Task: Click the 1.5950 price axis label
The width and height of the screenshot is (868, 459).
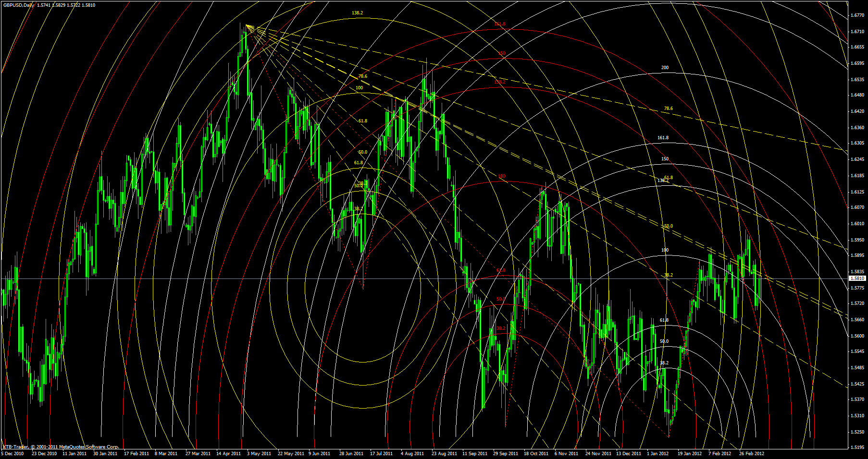Action: tap(857, 240)
